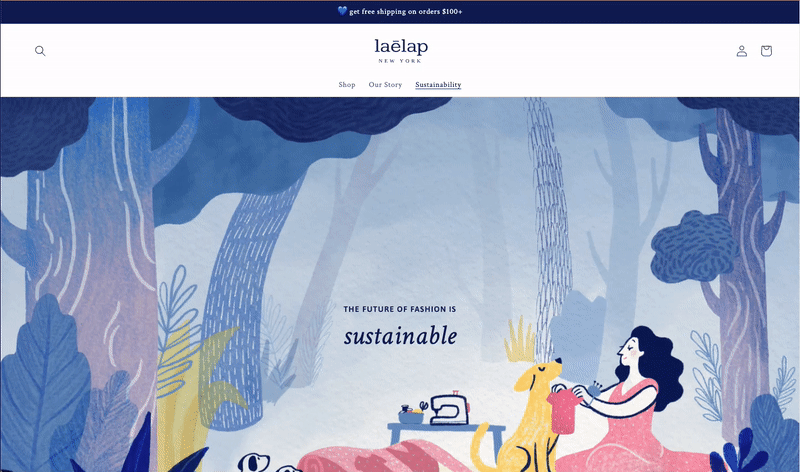Select the Sustainability nav link
This screenshot has height=472, width=800.
click(438, 85)
